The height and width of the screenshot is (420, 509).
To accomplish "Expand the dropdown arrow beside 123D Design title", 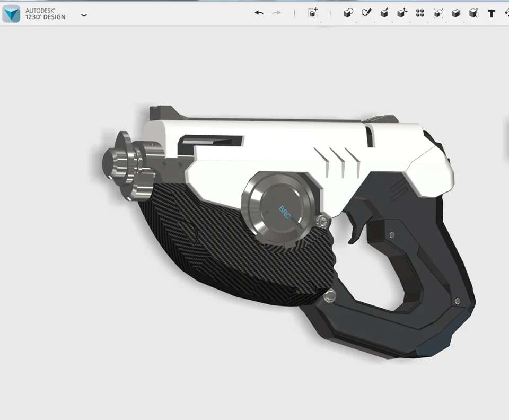I will pos(84,15).
